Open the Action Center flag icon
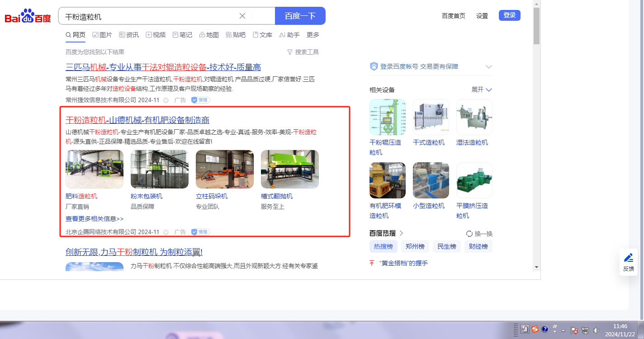Screen dimensions: 644x339 574,330
